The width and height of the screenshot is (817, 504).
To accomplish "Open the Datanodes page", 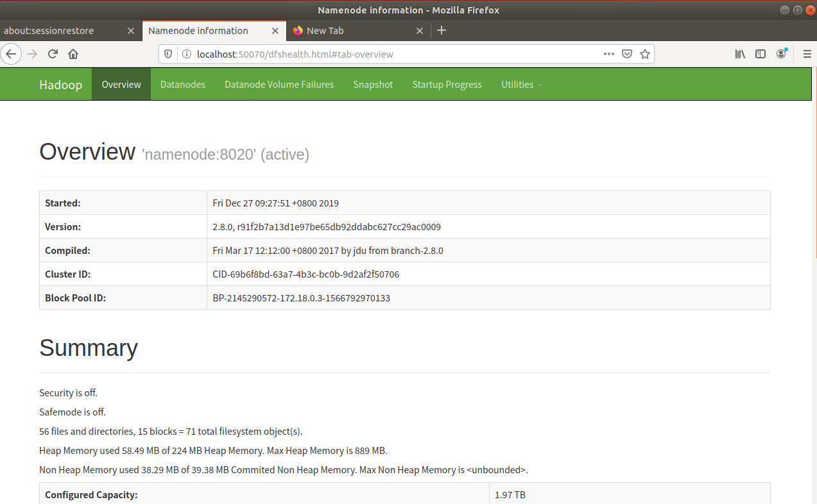I will [183, 85].
